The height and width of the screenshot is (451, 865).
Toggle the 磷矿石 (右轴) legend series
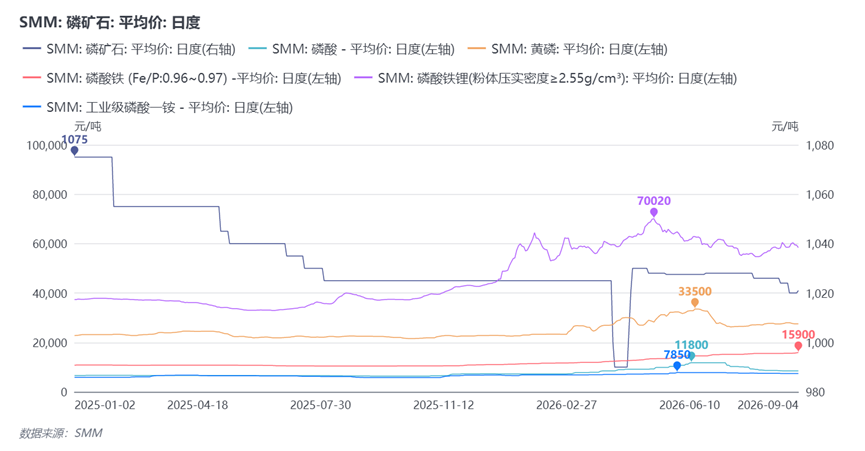pos(129,49)
